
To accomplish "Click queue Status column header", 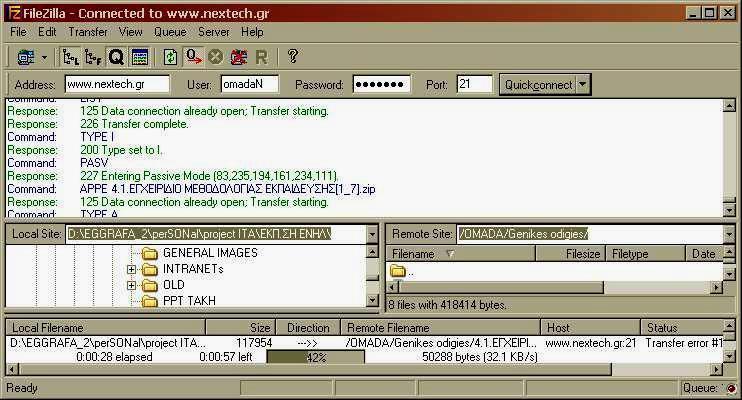I will coord(681,328).
